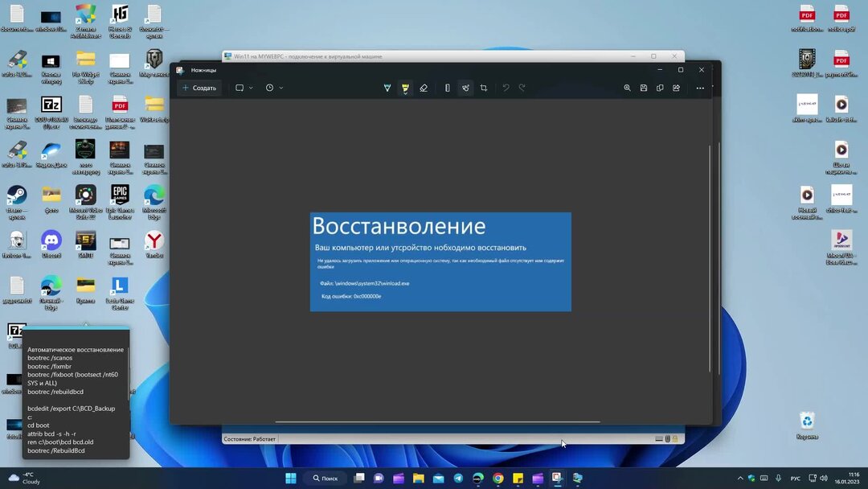Click the undo arrow in Ножницы
868x489 pixels.
(506, 88)
